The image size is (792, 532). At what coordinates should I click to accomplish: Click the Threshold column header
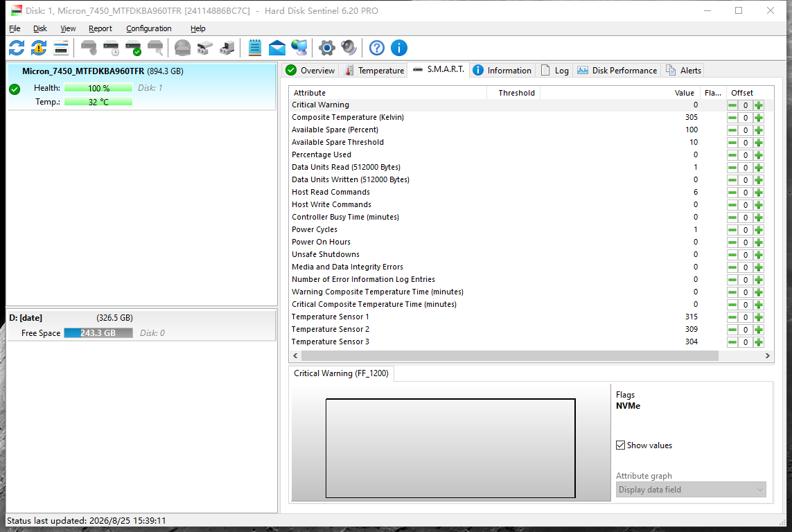513,93
